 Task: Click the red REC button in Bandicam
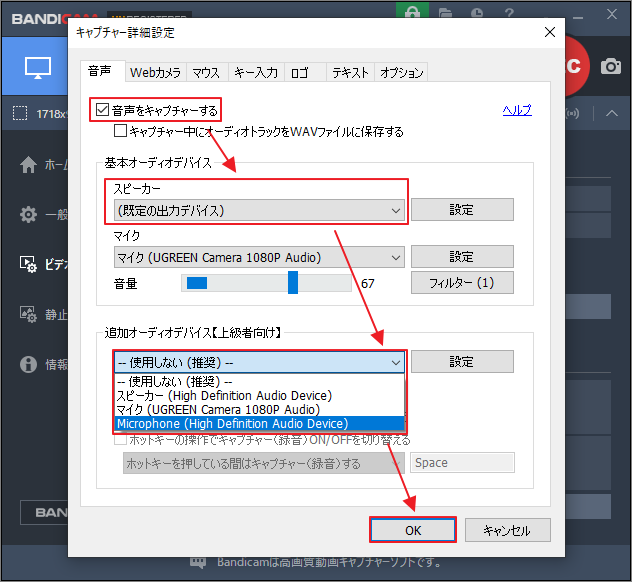coord(576,67)
